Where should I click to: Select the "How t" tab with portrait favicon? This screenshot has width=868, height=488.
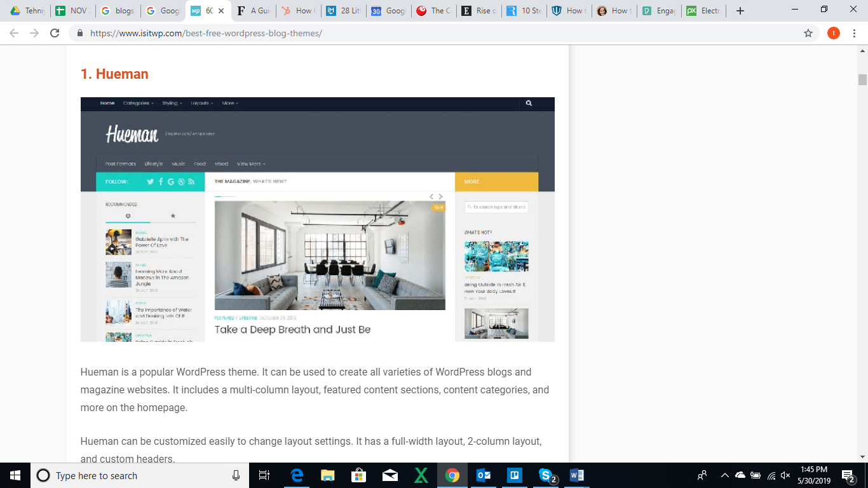[614, 11]
